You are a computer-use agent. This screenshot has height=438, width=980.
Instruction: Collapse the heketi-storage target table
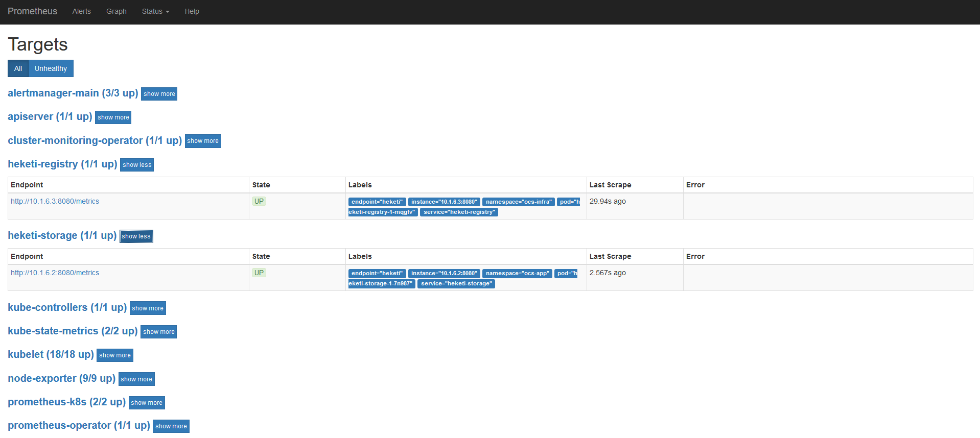pyautogui.click(x=136, y=236)
